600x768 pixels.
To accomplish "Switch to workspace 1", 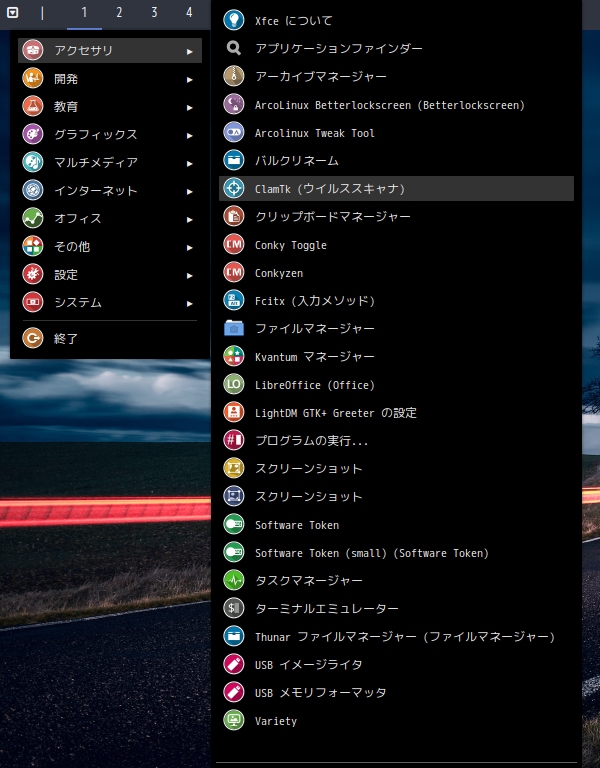I will coord(84,13).
